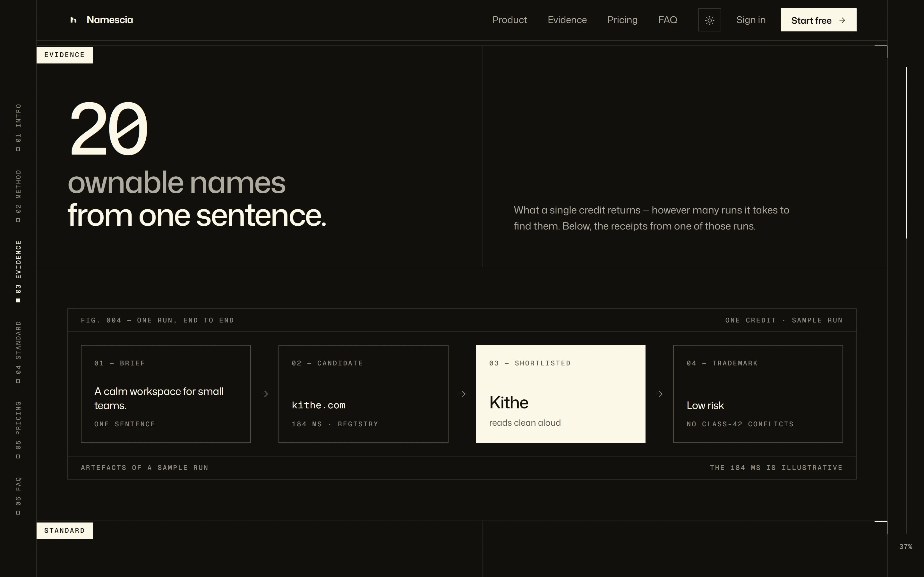The width and height of the screenshot is (924, 577).
Task: Go to 04 Standard in side rail
Action: [x=18, y=352]
